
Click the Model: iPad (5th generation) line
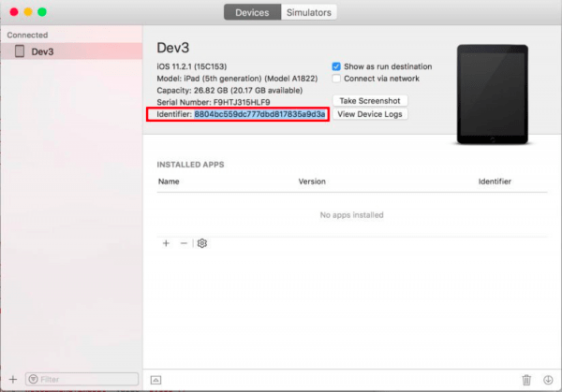pos(237,79)
